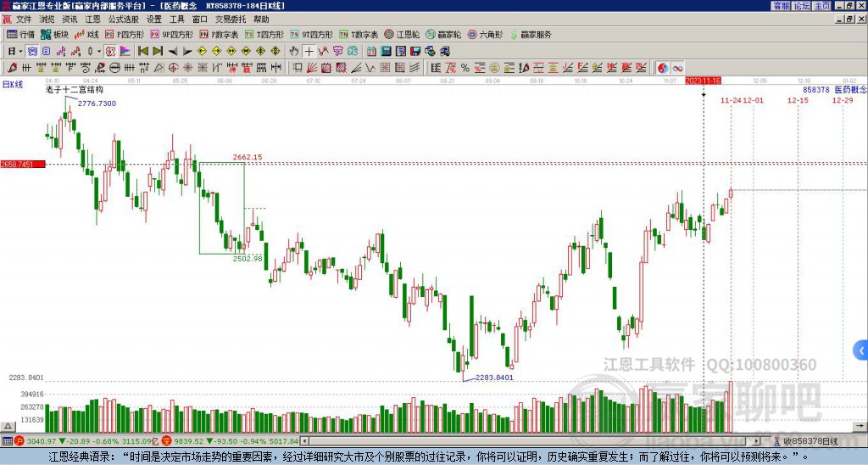The width and height of the screenshot is (868, 465).
Task: Open the T四方形 tool
Action: tap(264, 34)
